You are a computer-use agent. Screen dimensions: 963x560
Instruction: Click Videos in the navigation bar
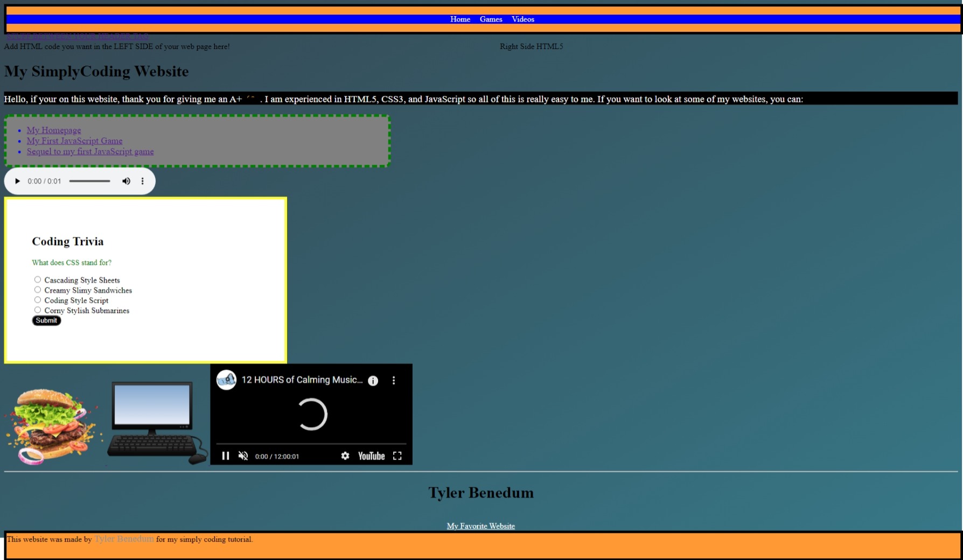click(522, 19)
